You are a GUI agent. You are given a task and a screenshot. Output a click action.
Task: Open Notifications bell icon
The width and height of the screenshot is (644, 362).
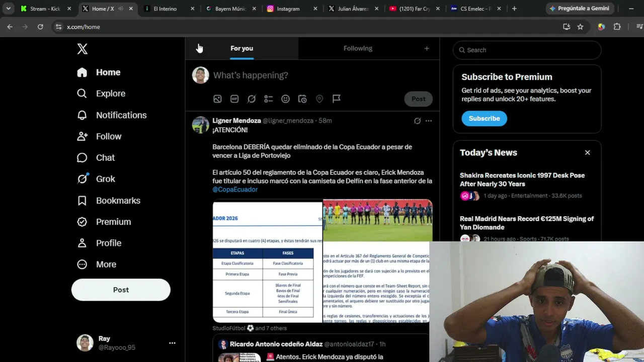click(x=82, y=115)
